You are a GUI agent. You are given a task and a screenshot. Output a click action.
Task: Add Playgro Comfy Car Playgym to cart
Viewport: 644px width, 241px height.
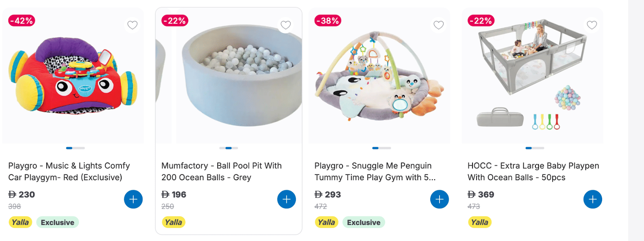click(133, 199)
